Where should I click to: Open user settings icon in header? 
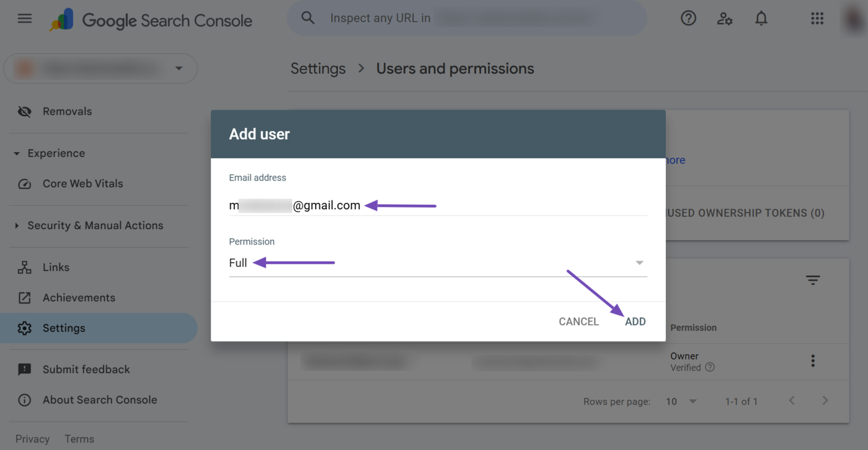click(x=725, y=19)
